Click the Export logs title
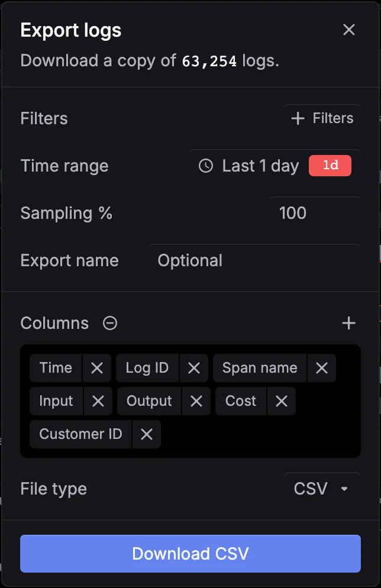Screen dimensions: 381x588 pyautogui.click(x=71, y=30)
